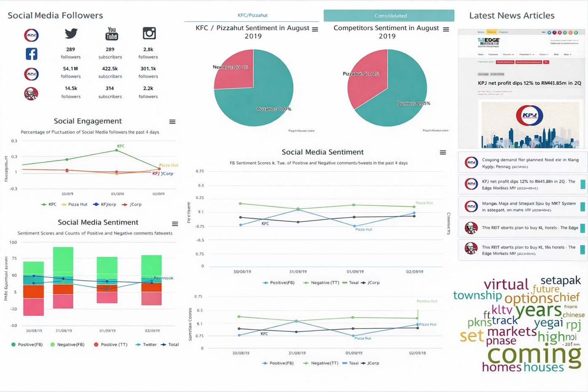The image size is (588, 392).
Task: Click the Twitter bird icon
Action: point(71,33)
